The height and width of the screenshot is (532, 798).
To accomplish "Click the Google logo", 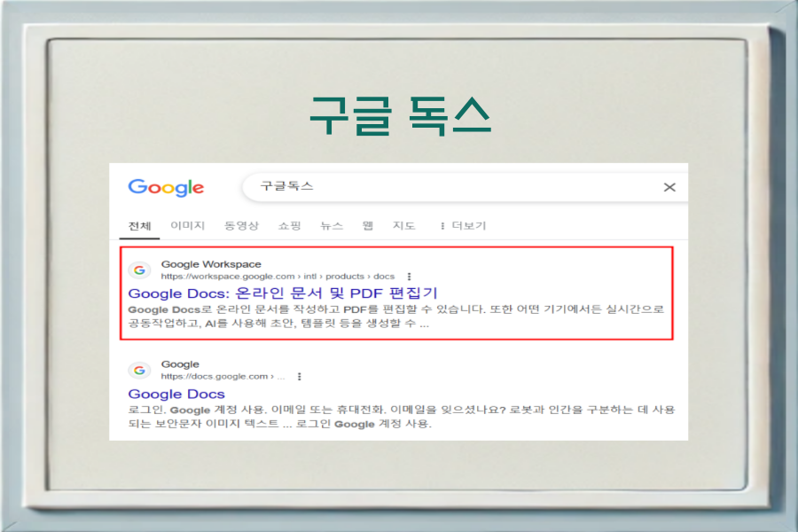I will click(166, 188).
